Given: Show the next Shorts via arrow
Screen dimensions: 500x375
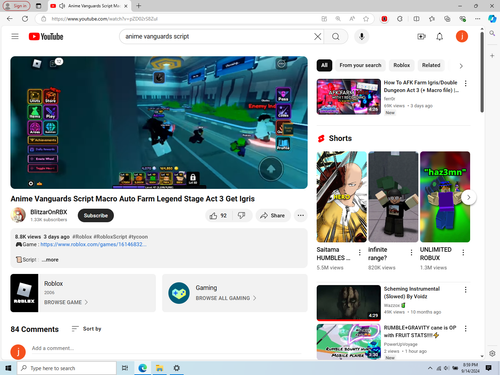Looking at the screenshot, I should (469, 197).
